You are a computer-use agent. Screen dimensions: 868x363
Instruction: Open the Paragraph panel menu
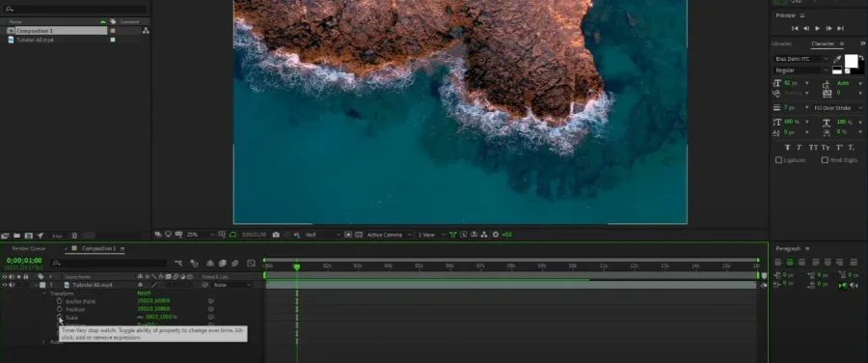click(x=807, y=249)
